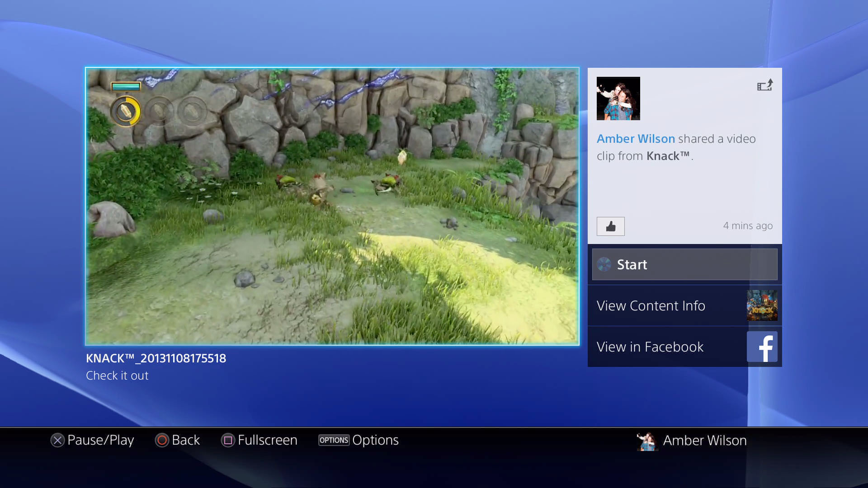Open Amber Wilson's profile picture
Screen dimensions: 868x488
click(618, 99)
